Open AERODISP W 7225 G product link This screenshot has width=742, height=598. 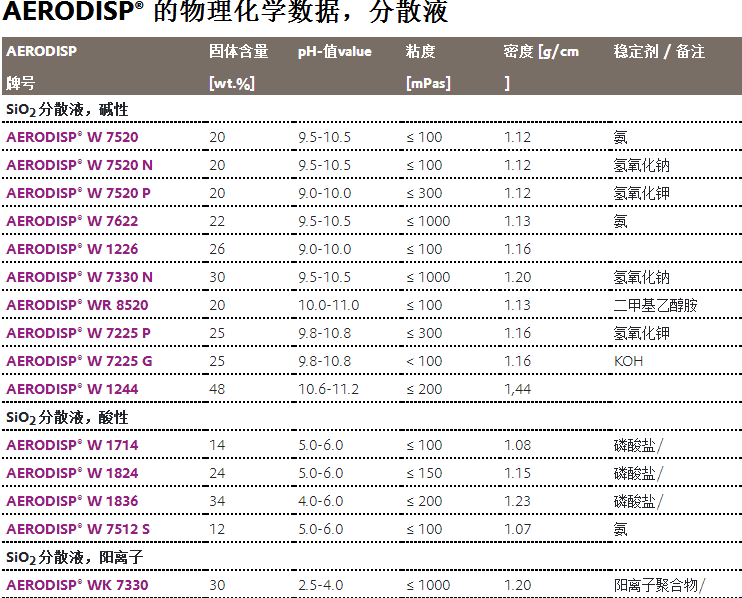click(79, 361)
